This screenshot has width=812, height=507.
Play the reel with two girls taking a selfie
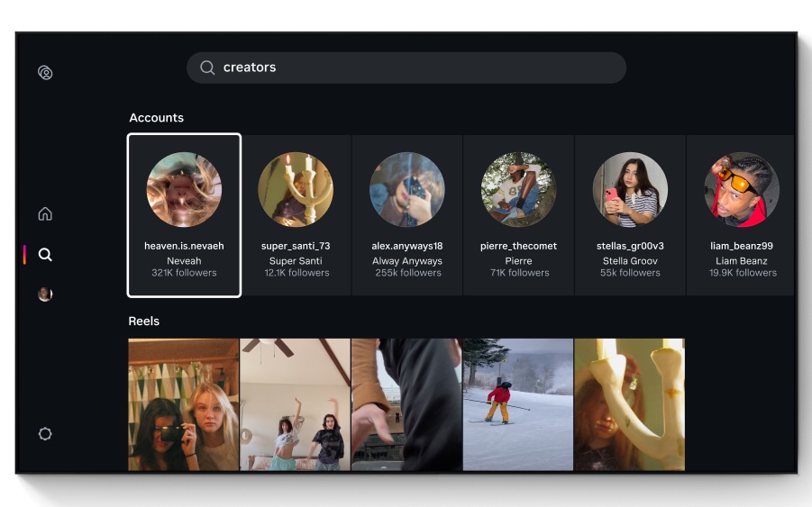coord(183,404)
